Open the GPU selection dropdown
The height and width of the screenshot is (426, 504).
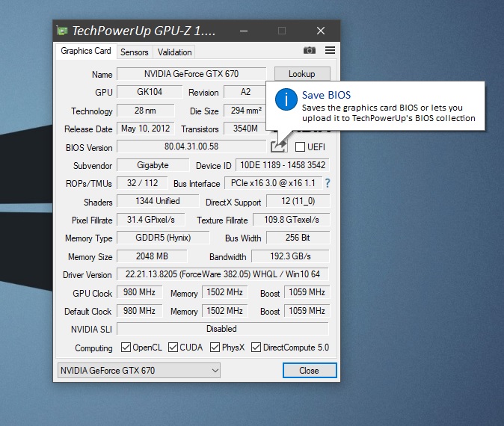coord(139,370)
